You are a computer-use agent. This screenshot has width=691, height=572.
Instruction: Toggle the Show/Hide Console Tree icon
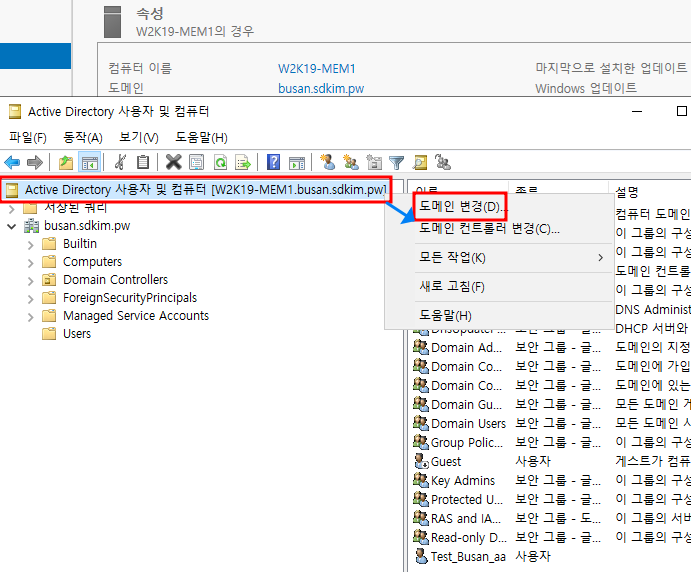[x=89, y=163]
